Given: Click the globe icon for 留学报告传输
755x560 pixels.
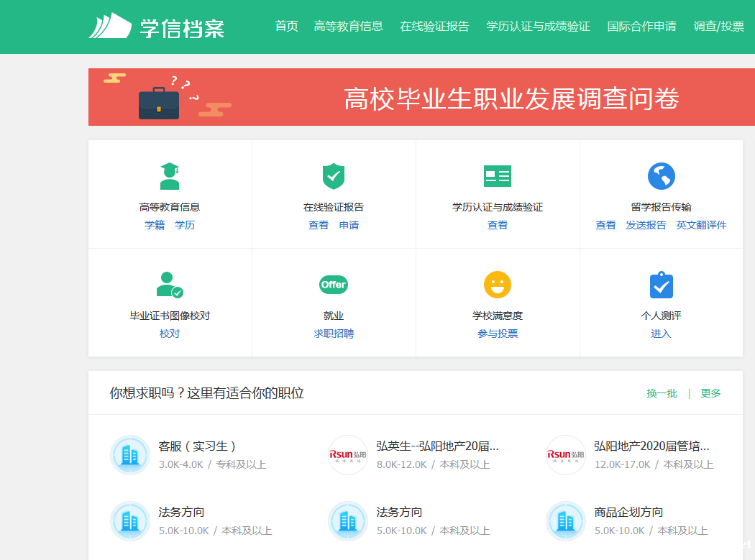Looking at the screenshot, I should coord(661,176).
